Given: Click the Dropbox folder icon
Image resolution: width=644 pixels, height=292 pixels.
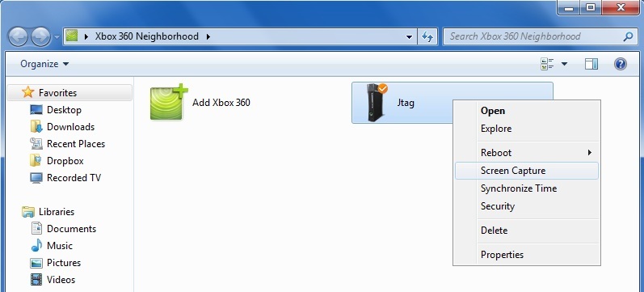Looking at the screenshot, I should pos(36,160).
